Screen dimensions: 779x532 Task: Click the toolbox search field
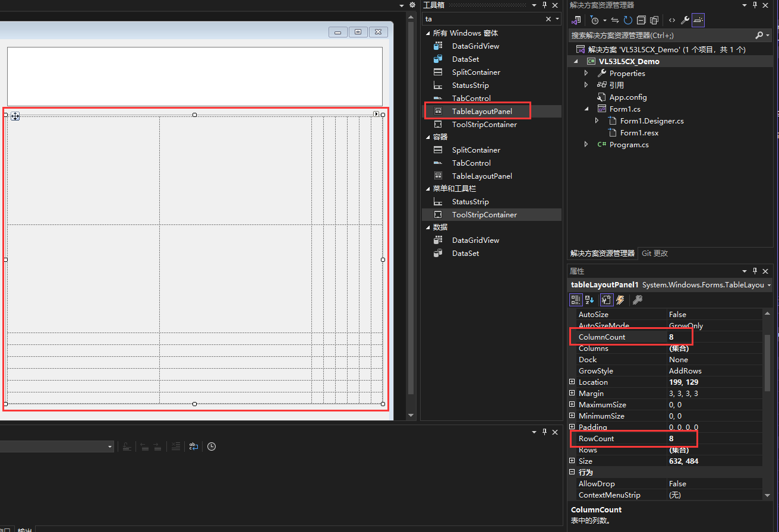(x=483, y=19)
